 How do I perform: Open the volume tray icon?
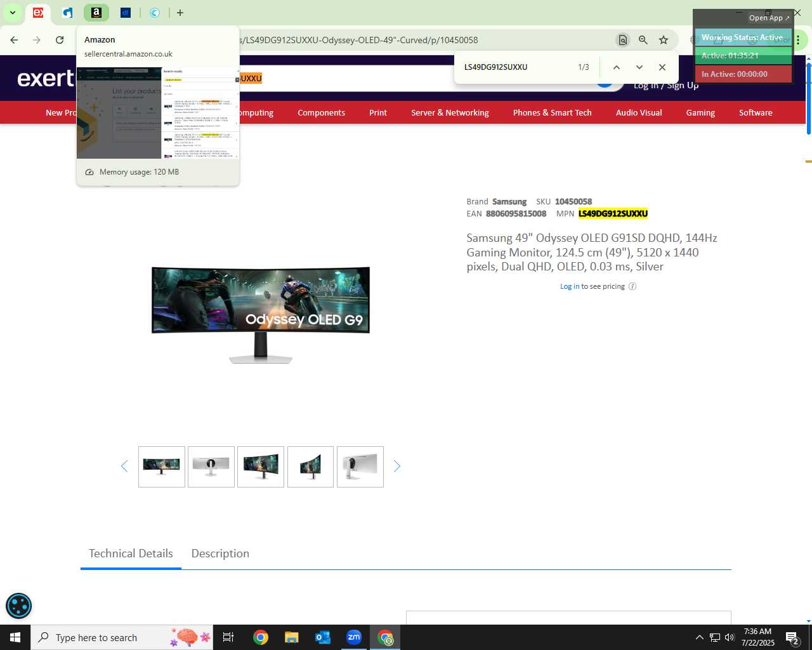pyautogui.click(x=730, y=637)
